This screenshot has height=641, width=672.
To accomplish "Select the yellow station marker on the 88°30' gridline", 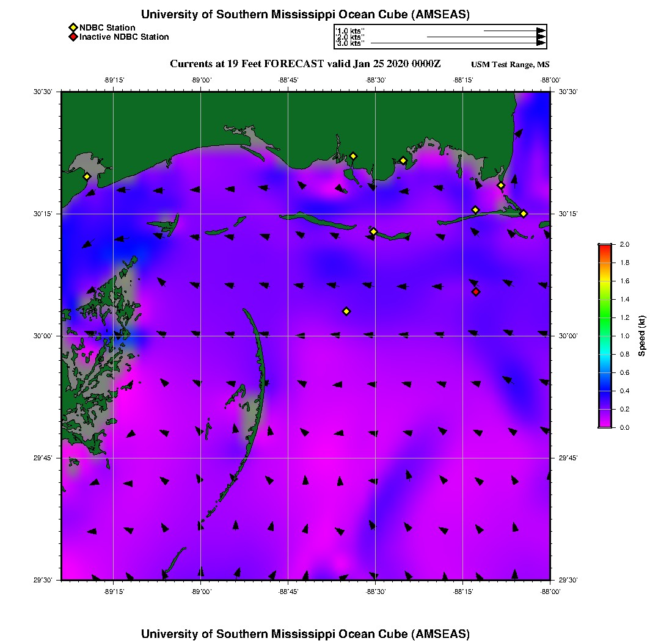I will 374,231.
